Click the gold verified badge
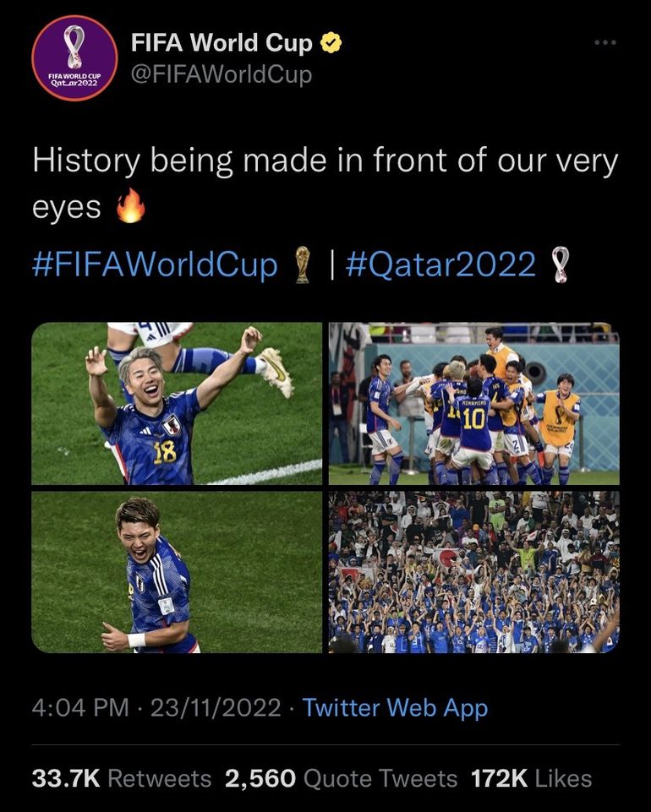 (x=332, y=43)
